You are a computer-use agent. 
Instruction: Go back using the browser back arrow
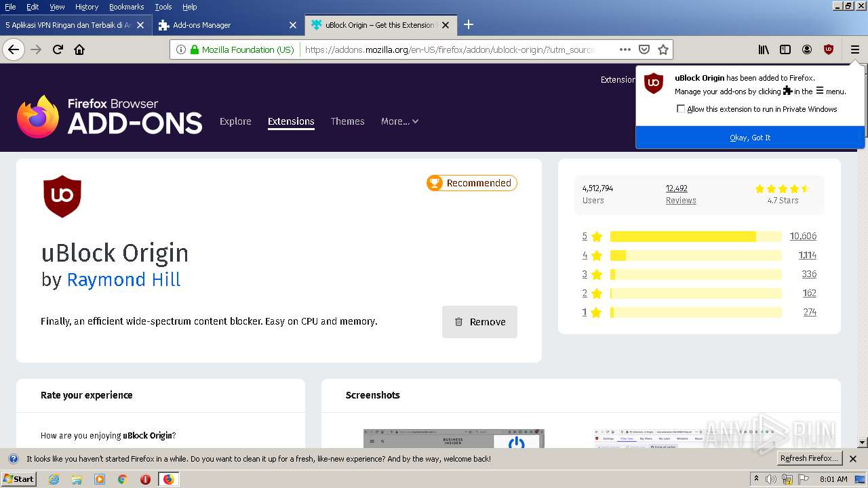coord(14,49)
